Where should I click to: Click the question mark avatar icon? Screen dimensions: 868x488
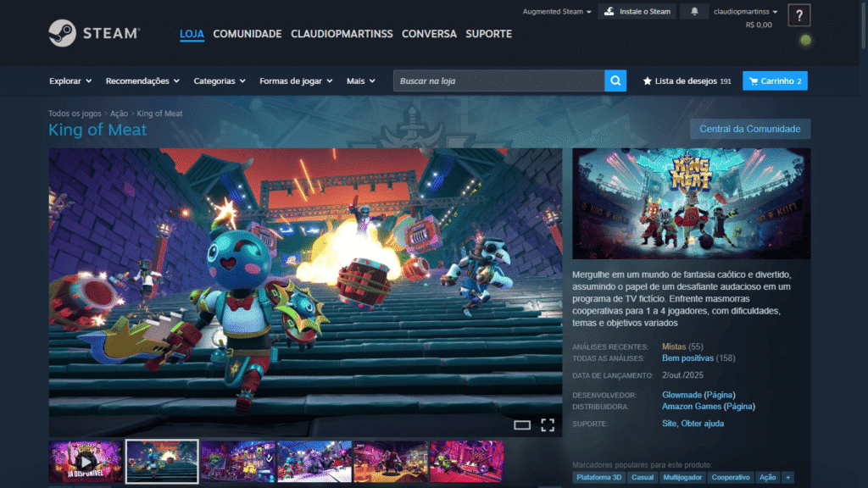798,15
